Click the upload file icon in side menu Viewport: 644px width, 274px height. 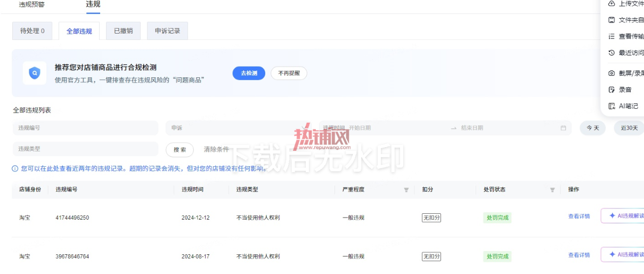pos(612,4)
